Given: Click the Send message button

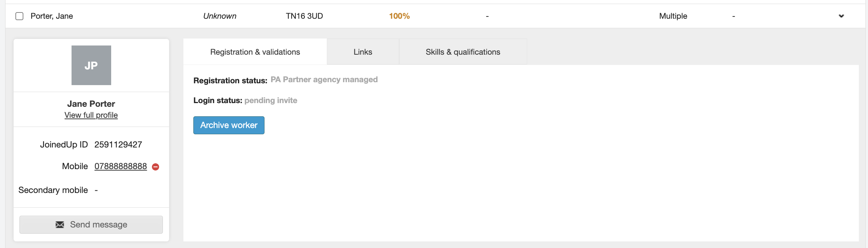Looking at the screenshot, I should pyautogui.click(x=91, y=225).
